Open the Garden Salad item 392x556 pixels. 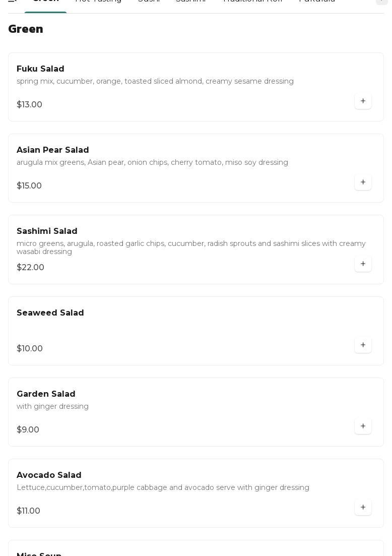pos(46,394)
